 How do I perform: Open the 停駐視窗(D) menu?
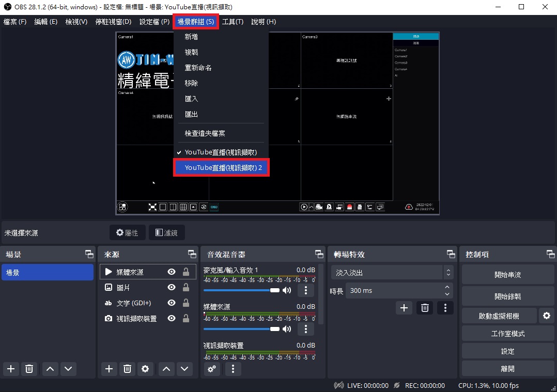point(113,22)
